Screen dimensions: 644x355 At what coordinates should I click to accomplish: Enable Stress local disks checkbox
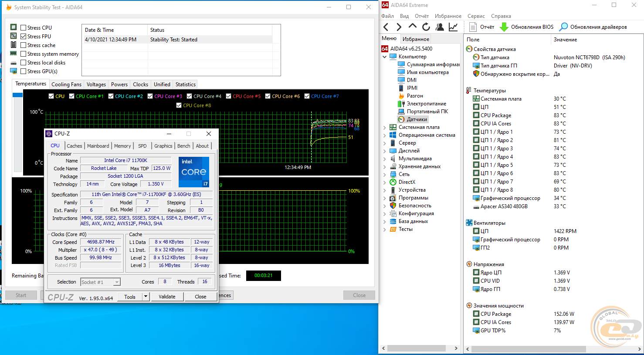coord(24,63)
